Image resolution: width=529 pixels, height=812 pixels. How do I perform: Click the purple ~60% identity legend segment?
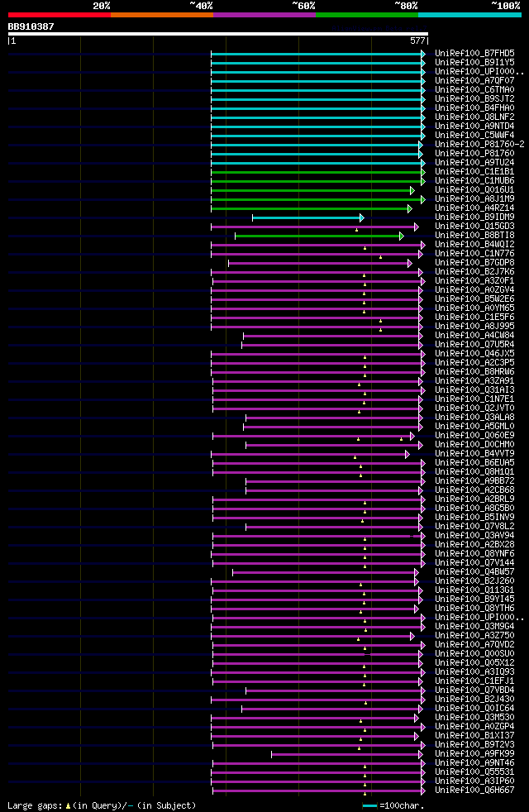click(x=264, y=15)
